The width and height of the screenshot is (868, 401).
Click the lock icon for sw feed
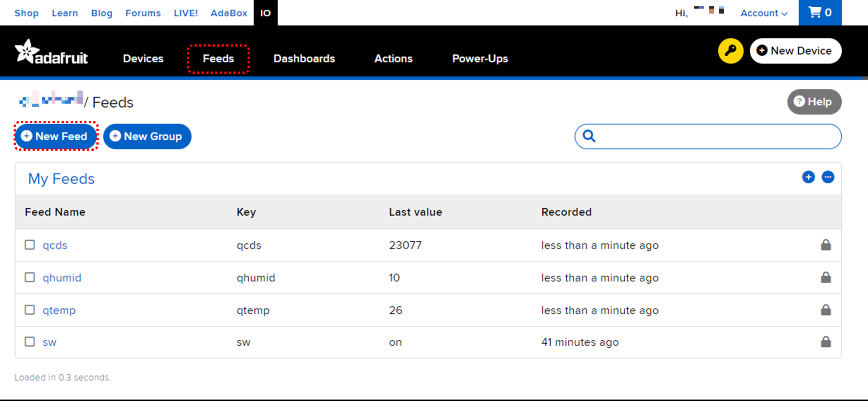tap(826, 342)
